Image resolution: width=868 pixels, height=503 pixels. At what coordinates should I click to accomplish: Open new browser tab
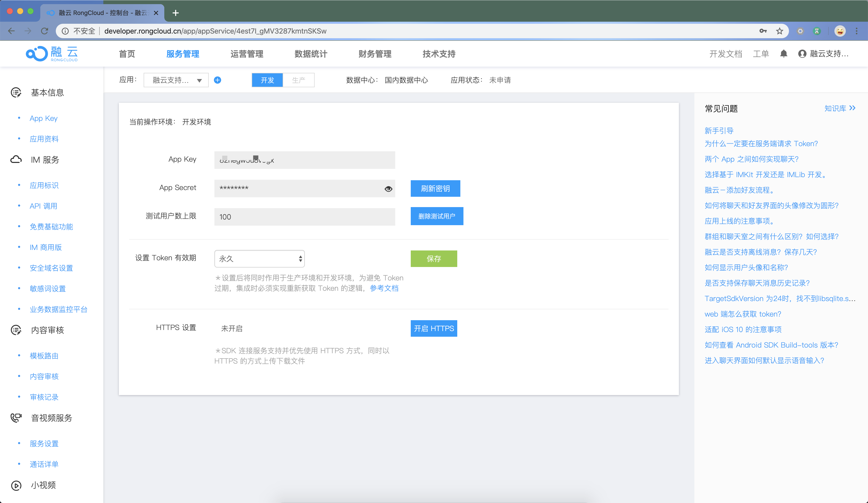point(175,13)
